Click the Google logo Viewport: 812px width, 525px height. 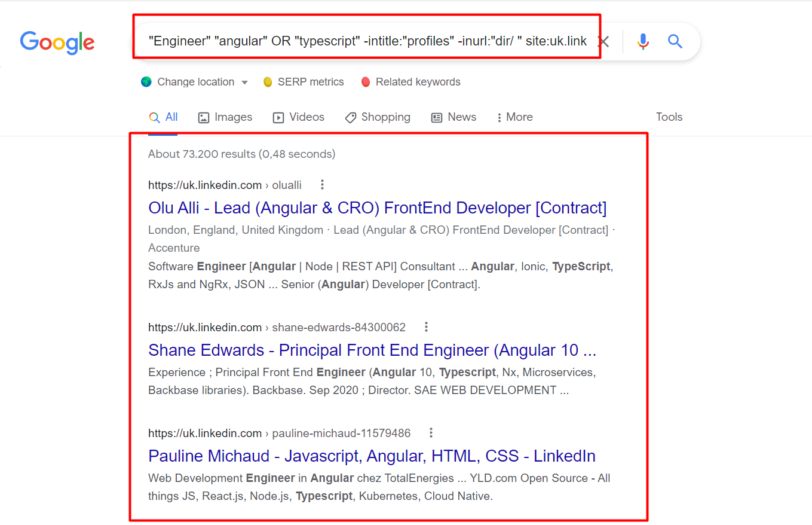pos(57,42)
